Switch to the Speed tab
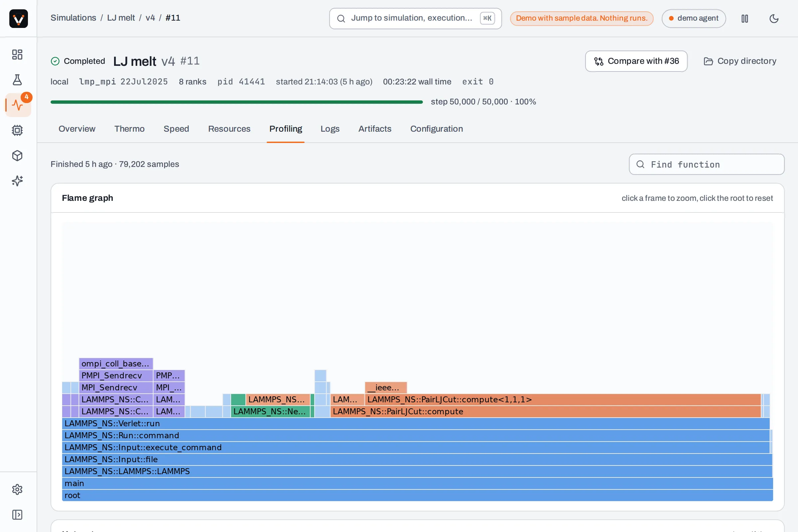Screen dimensions: 798x532 pos(176,129)
